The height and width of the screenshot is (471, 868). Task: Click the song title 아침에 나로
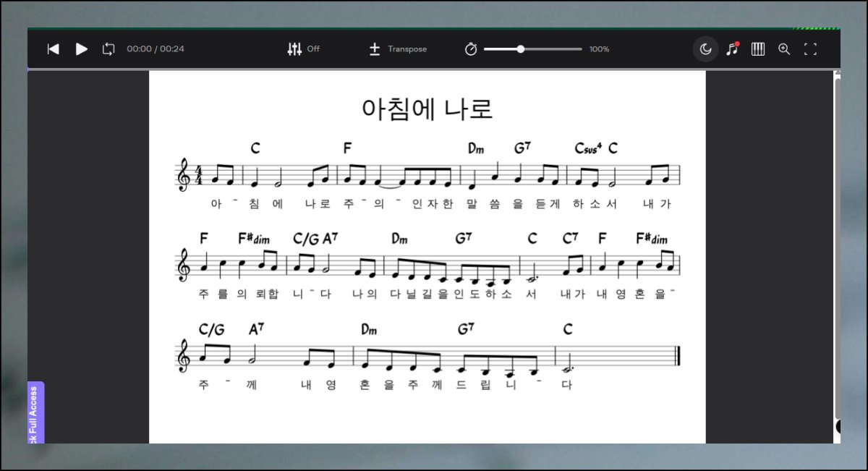point(427,109)
